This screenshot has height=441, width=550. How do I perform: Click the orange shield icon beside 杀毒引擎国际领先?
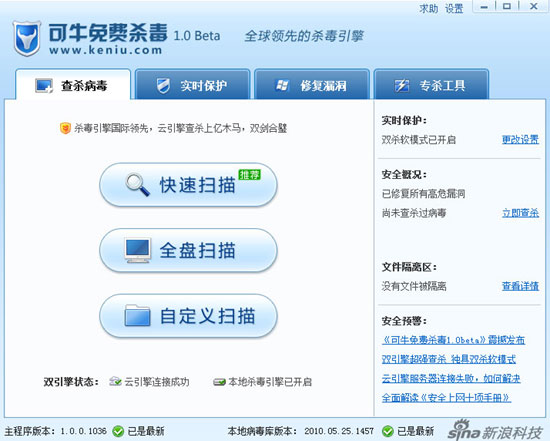(65, 128)
